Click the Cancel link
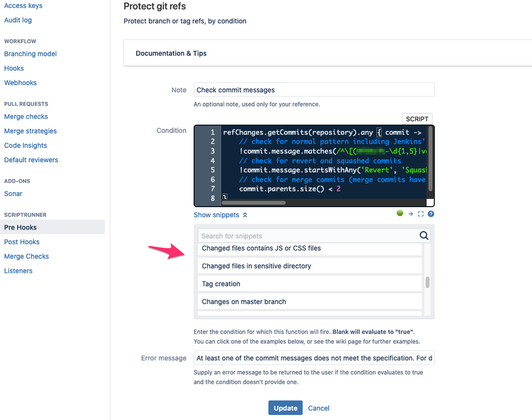 [x=318, y=408]
